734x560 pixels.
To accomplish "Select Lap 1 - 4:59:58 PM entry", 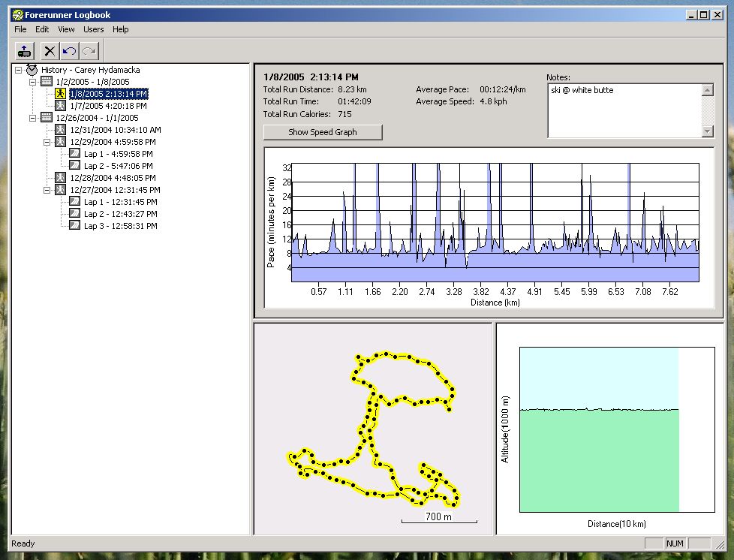I will click(x=119, y=154).
